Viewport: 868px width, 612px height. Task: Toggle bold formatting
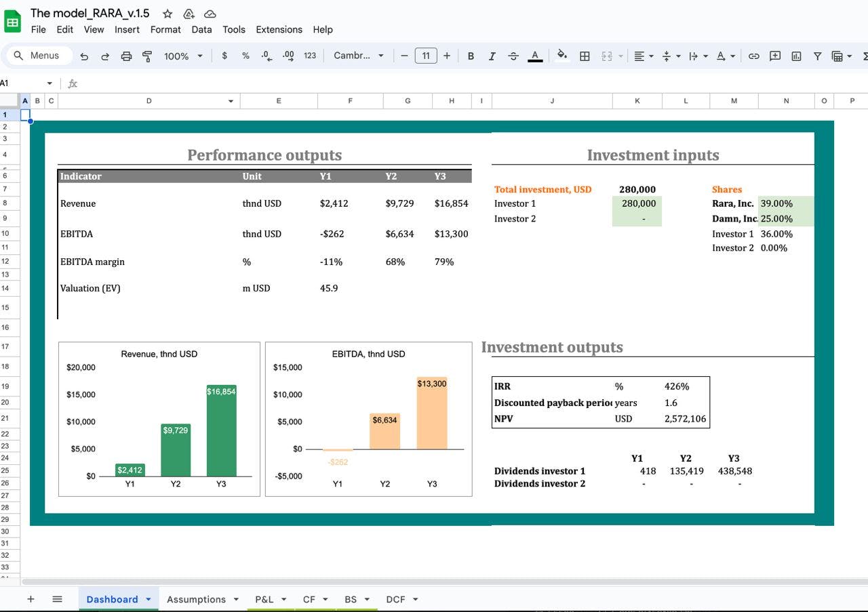tap(471, 56)
